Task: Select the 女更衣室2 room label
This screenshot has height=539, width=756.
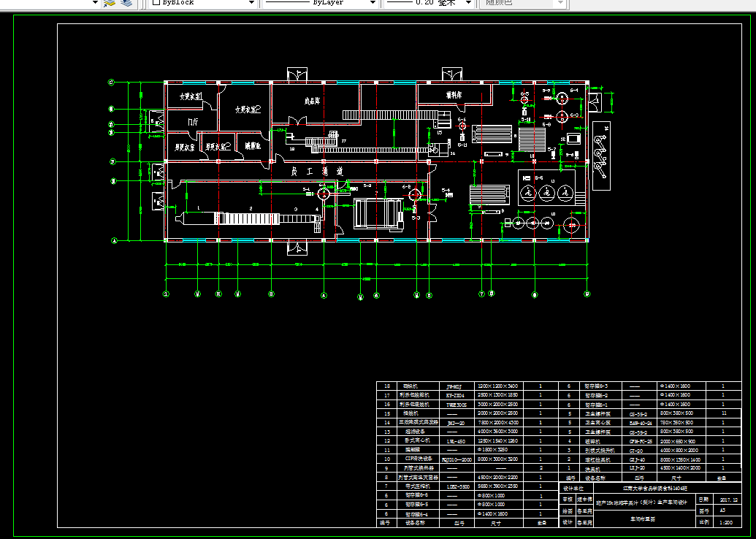Action: 248,110
